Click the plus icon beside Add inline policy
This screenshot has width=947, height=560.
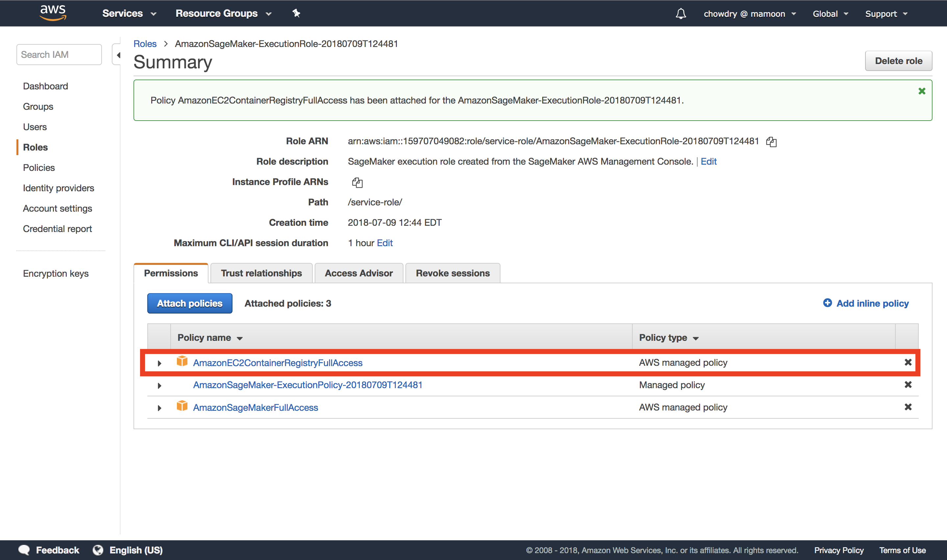(x=827, y=303)
